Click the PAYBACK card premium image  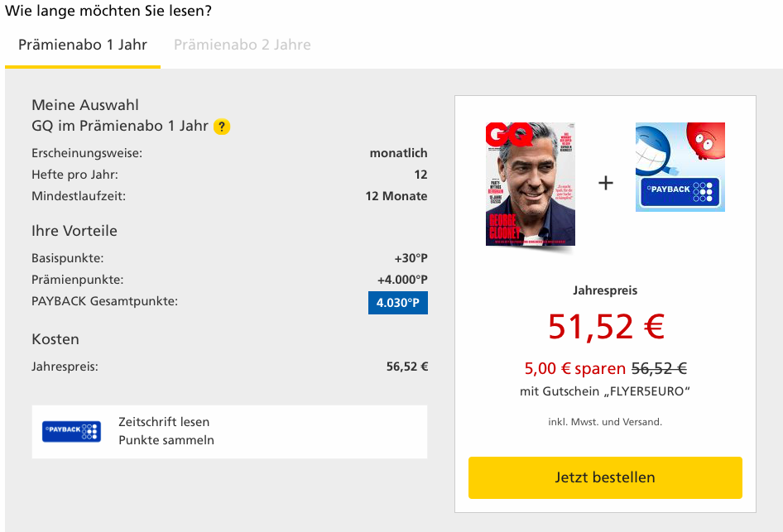[680, 167]
